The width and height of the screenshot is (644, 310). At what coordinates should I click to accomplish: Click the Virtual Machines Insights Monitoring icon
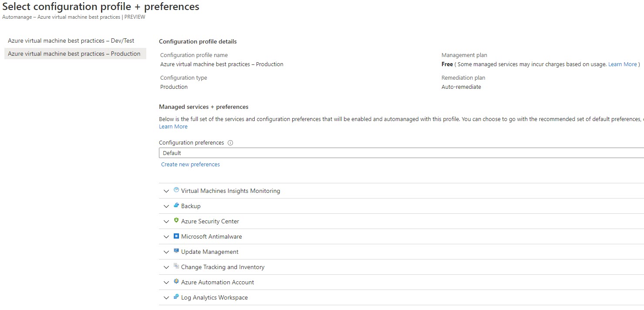(x=176, y=190)
